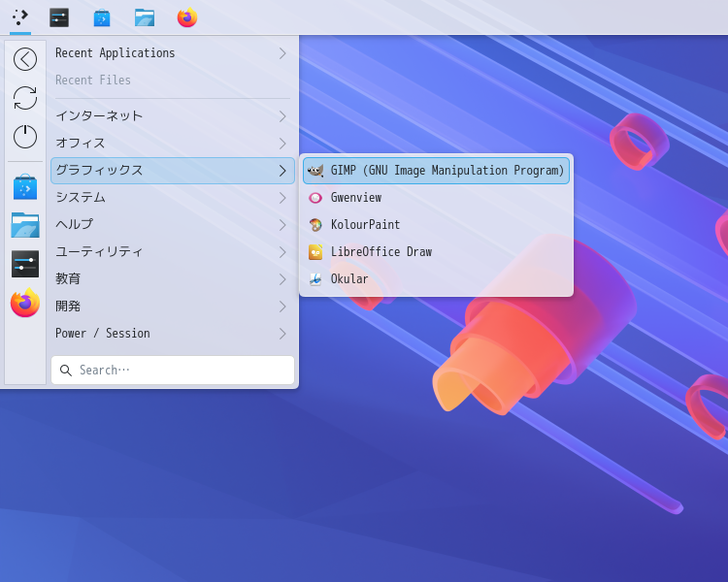Open the ヘルプ category
Viewport: 728px width, 582px height.
(x=172, y=225)
